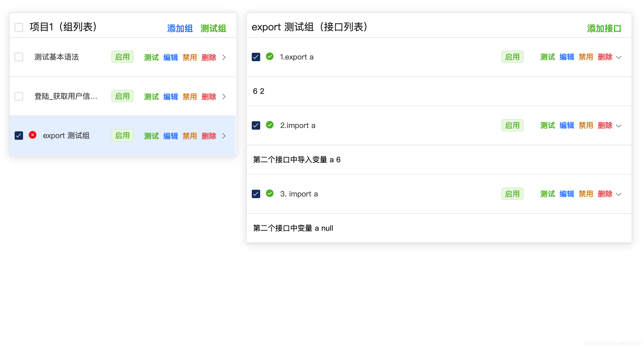The width and height of the screenshot is (644, 348).
Task: Collapse 3. import a result with down chevron
Action: click(x=619, y=194)
